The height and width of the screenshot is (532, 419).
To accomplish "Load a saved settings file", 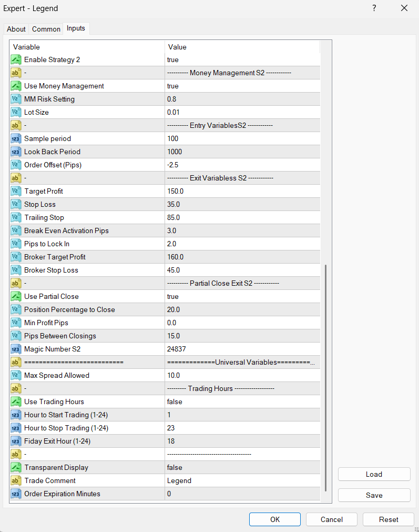I will 374,474.
